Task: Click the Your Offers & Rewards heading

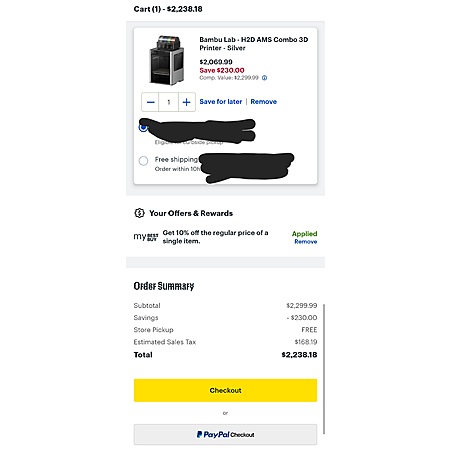Action: pyautogui.click(x=191, y=213)
